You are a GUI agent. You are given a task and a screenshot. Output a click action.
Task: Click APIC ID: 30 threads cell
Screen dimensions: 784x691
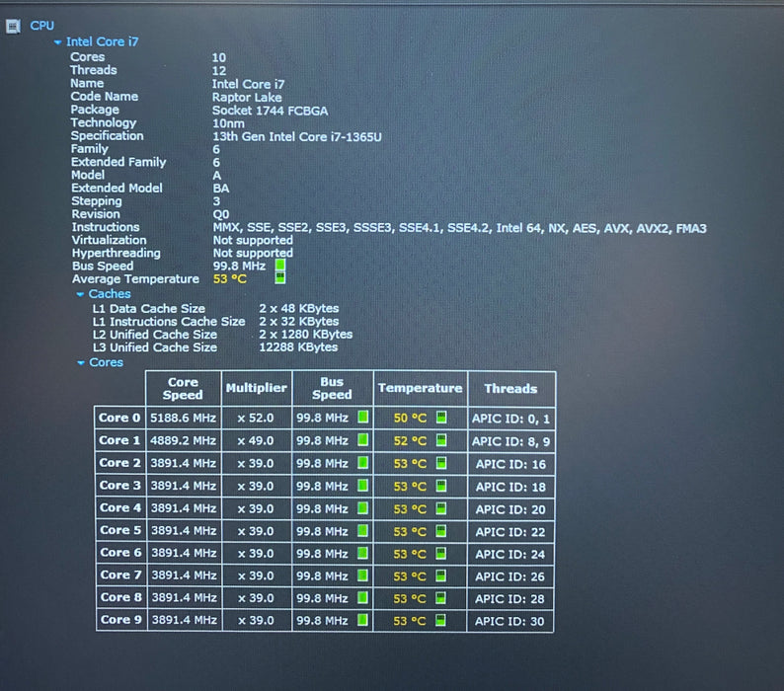click(x=510, y=621)
